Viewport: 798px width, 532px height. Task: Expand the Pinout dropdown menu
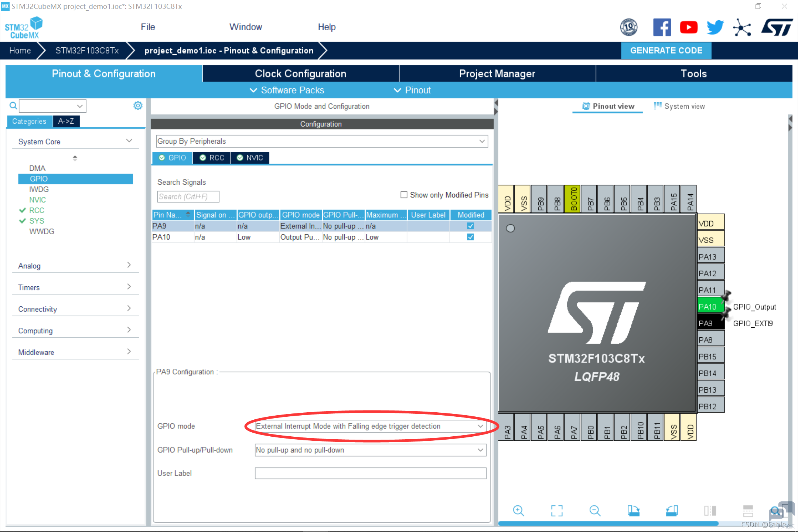coord(412,90)
